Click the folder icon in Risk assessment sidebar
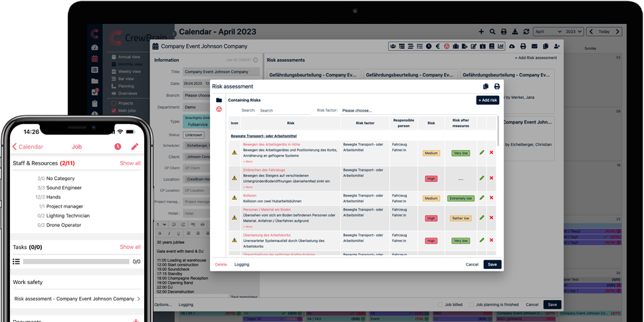644x322 pixels. click(219, 100)
